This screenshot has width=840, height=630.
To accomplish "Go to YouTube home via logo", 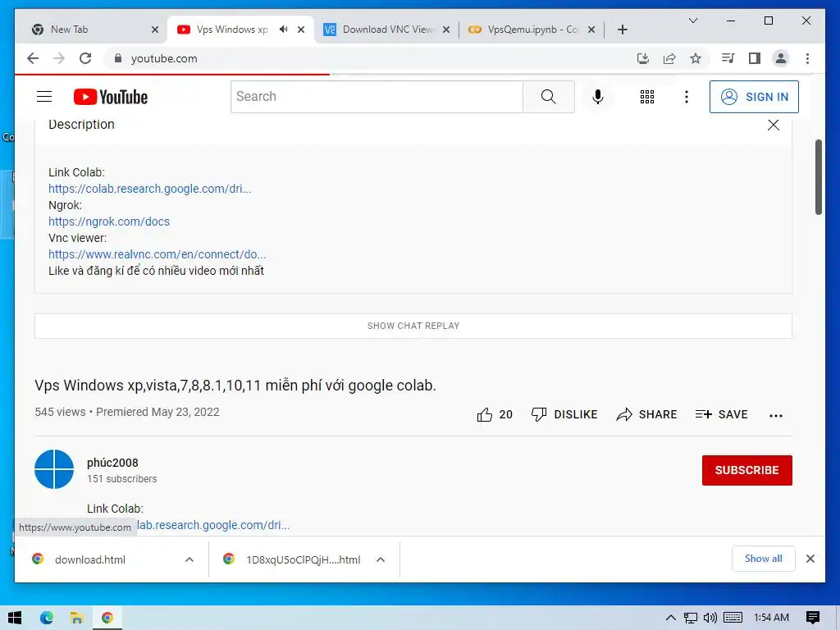I will pos(111,97).
